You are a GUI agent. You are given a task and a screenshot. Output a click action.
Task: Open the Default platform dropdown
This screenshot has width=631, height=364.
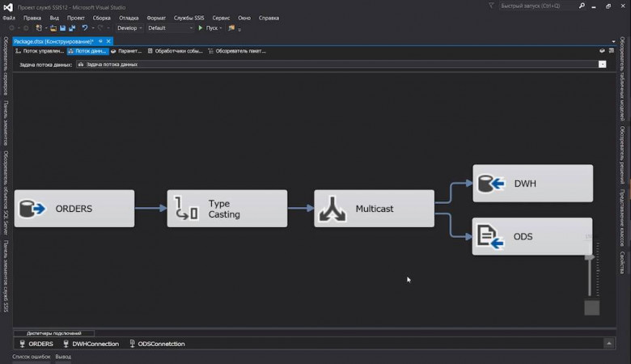[x=170, y=28]
